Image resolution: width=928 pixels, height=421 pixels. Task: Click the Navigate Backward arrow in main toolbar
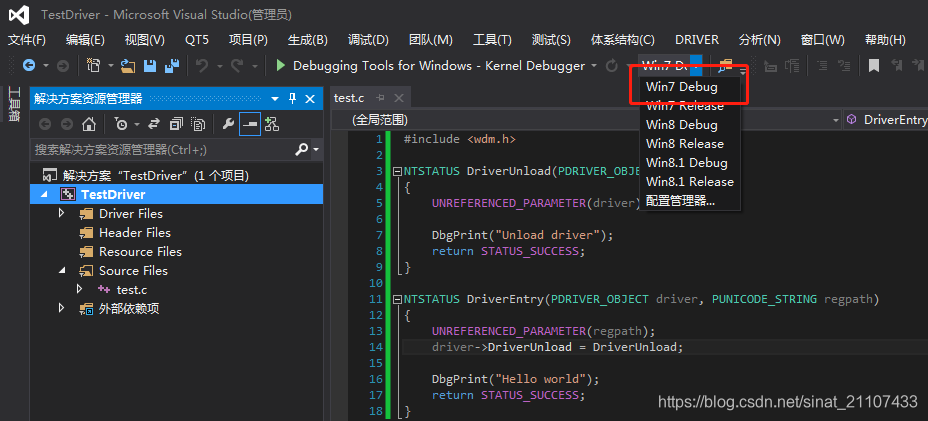[x=28, y=66]
